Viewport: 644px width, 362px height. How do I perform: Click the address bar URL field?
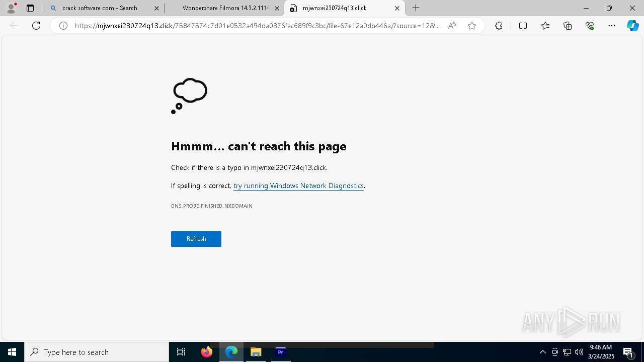(x=258, y=26)
